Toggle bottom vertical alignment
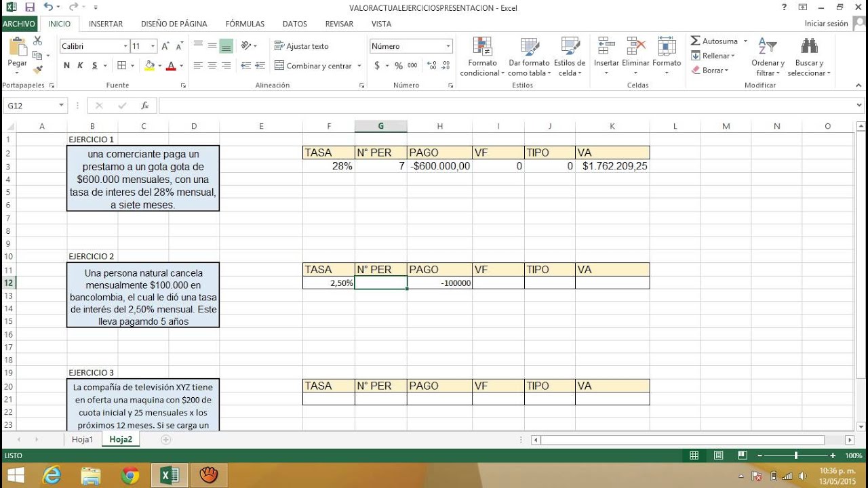This screenshot has width=868, height=488. pyautogui.click(x=226, y=45)
